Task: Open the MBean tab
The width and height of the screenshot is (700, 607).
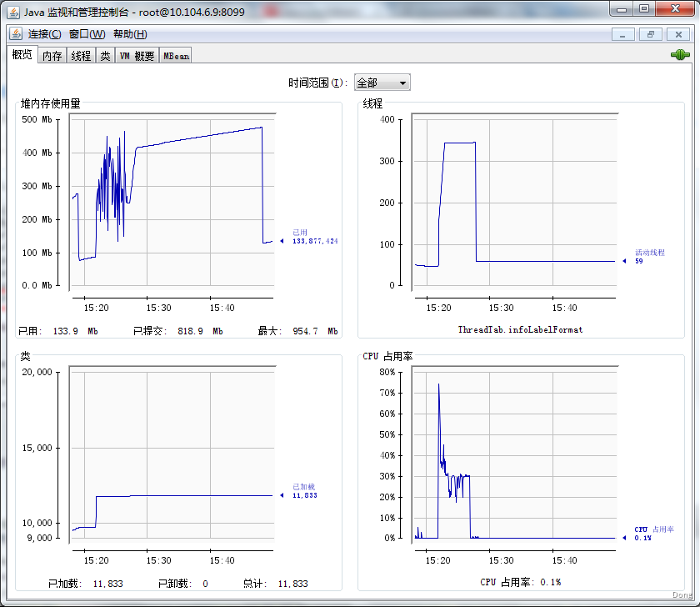Action: (176, 56)
